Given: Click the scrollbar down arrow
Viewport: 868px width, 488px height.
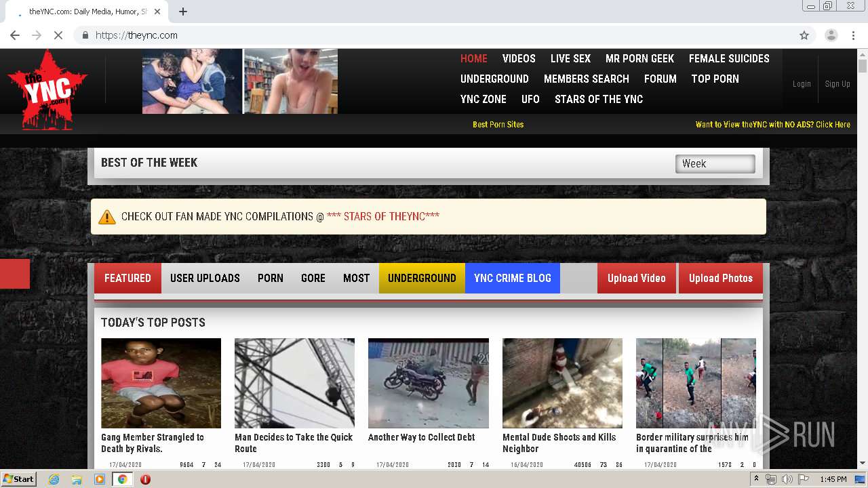Looking at the screenshot, I should pyautogui.click(x=863, y=464).
